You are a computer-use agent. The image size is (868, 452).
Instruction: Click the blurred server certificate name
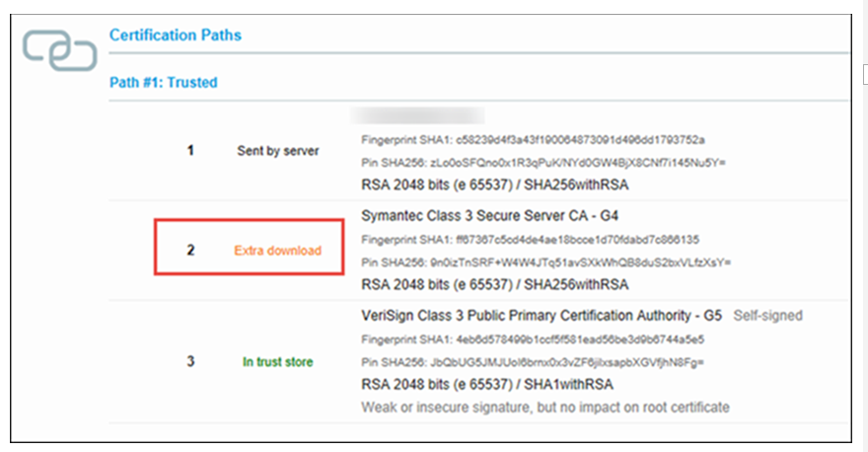pyautogui.click(x=417, y=115)
